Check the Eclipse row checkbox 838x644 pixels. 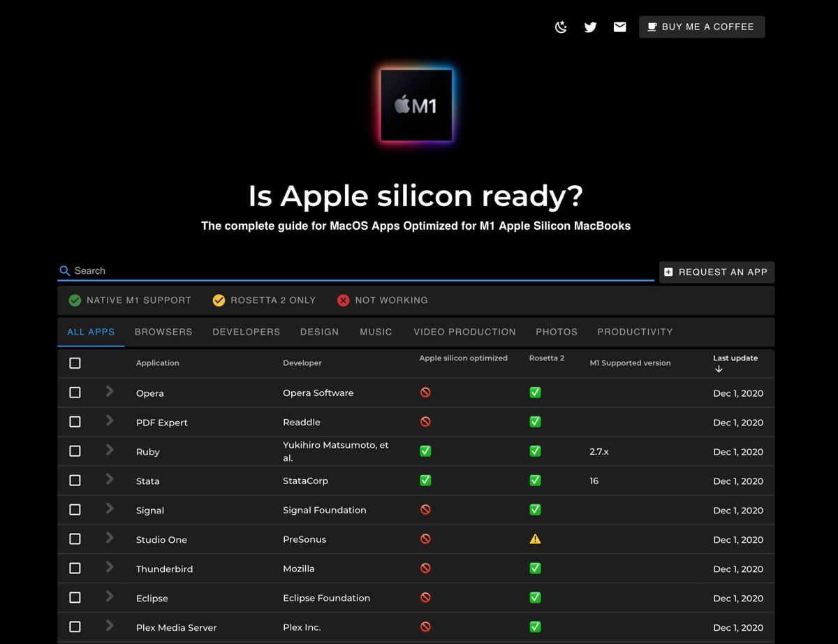pyautogui.click(x=75, y=598)
